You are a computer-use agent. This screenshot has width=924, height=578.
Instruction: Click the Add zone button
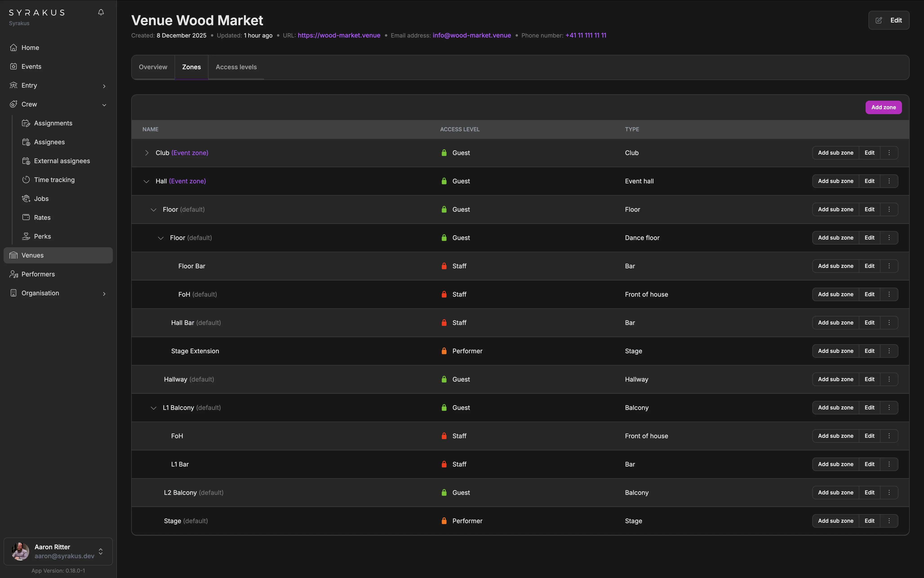[x=883, y=107]
